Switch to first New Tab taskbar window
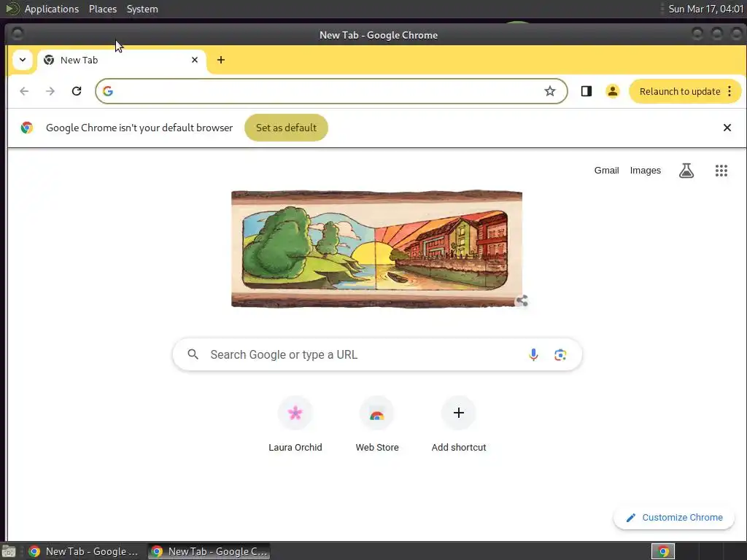747x560 pixels. (x=84, y=551)
